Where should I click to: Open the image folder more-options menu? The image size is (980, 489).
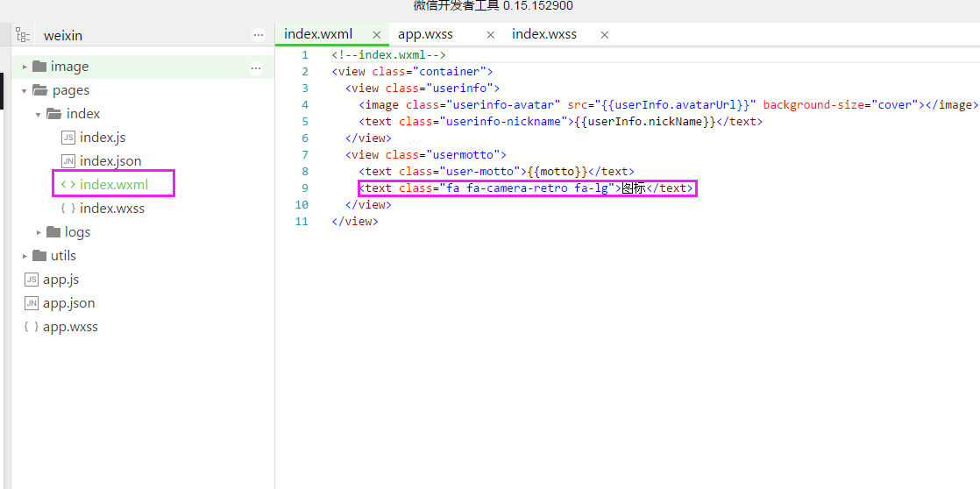click(x=256, y=68)
